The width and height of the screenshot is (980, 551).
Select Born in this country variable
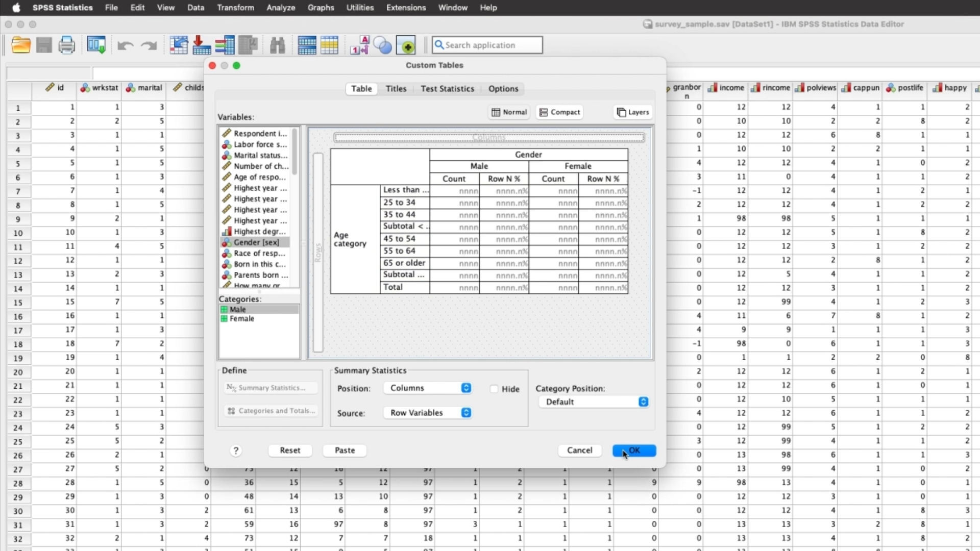pyautogui.click(x=255, y=264)
